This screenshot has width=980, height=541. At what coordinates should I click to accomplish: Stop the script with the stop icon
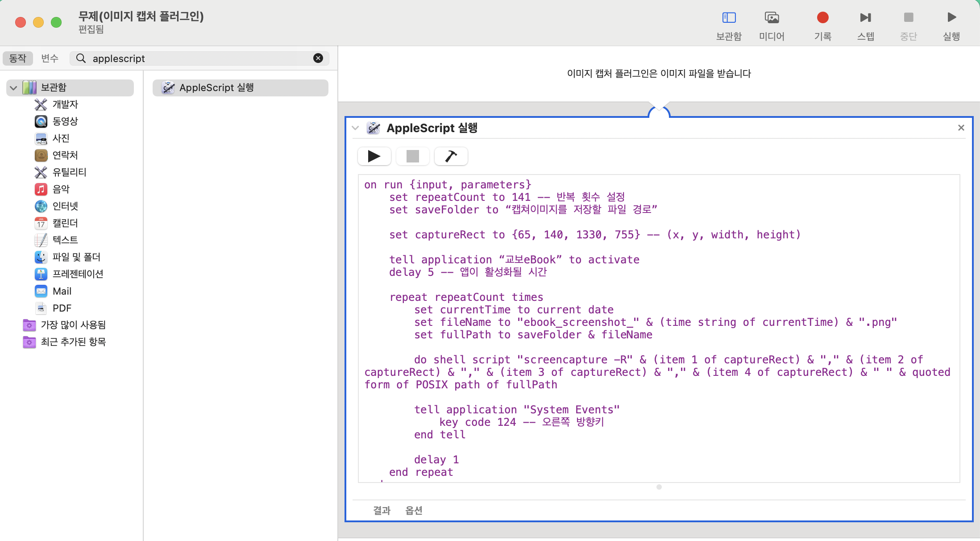coord(412,156)
